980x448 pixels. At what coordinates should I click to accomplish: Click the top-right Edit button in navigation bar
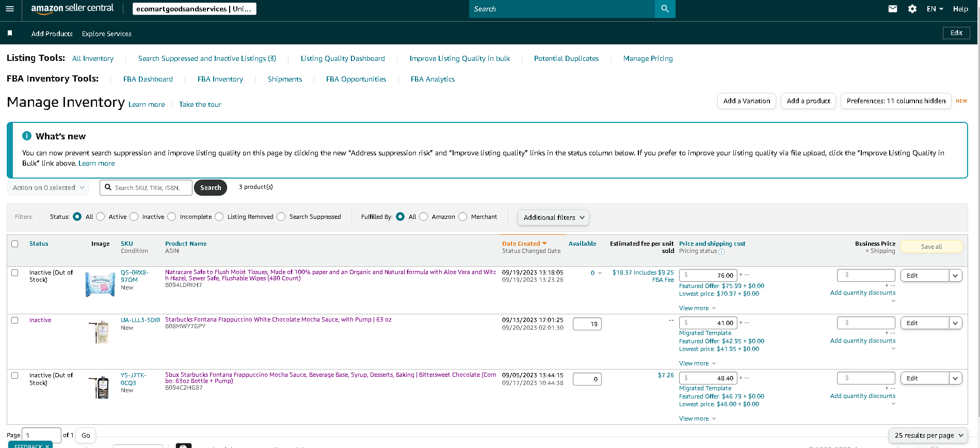click(956, 33)
